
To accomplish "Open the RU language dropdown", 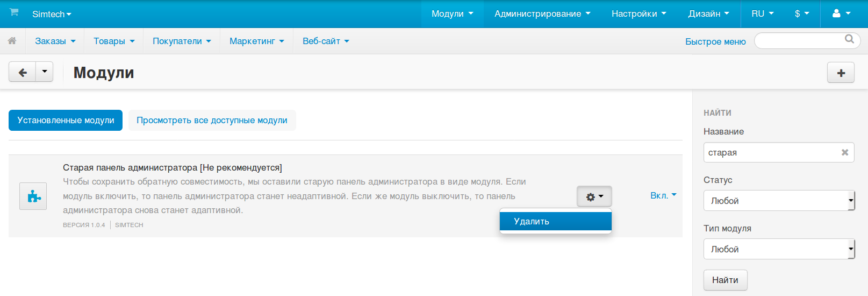I will [x=762, y=13].
